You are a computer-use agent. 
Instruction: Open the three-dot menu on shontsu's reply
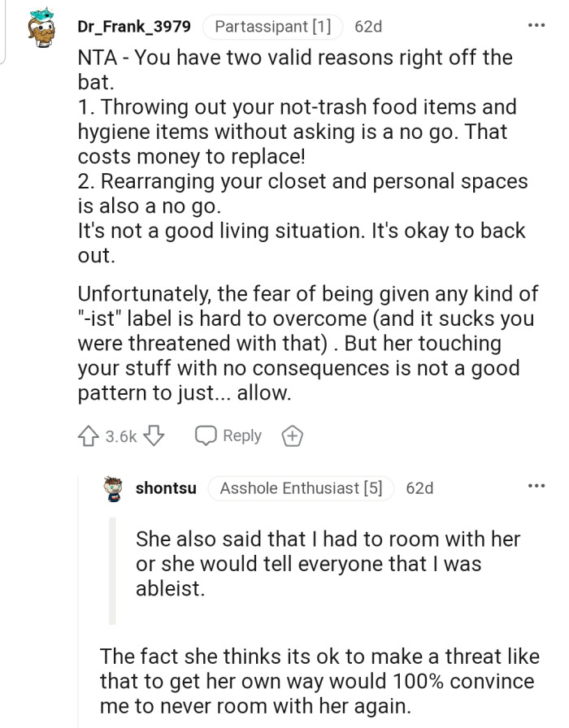[x=536, y=487]
